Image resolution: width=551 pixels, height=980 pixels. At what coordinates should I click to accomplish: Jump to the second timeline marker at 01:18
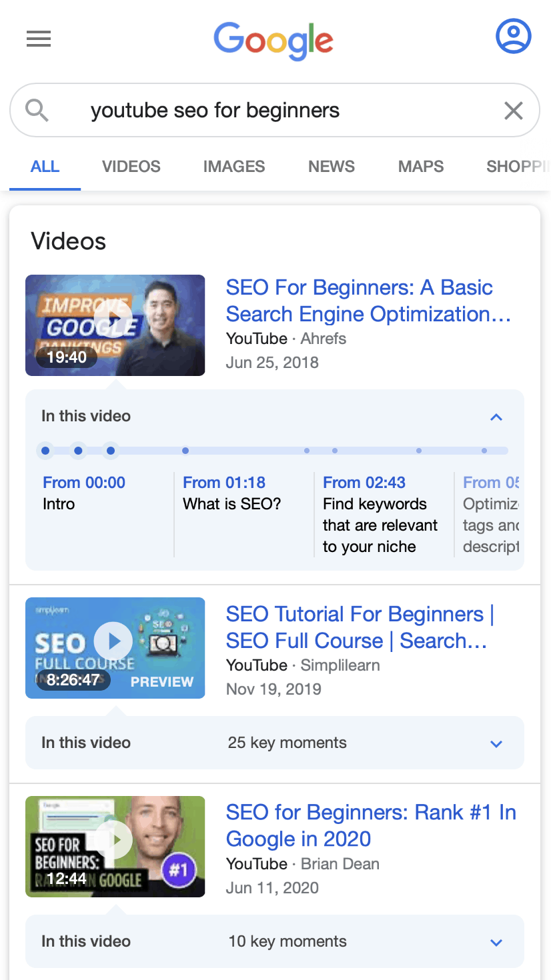point(78,451)
